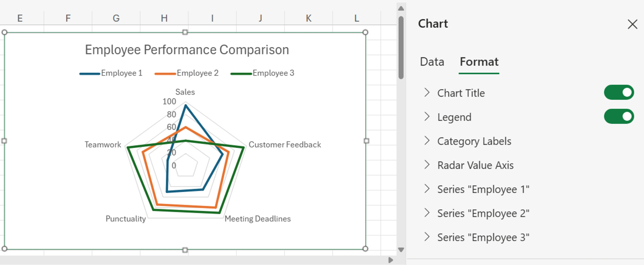Select the Format tab

pyautogui.click(x=478, y=62)
